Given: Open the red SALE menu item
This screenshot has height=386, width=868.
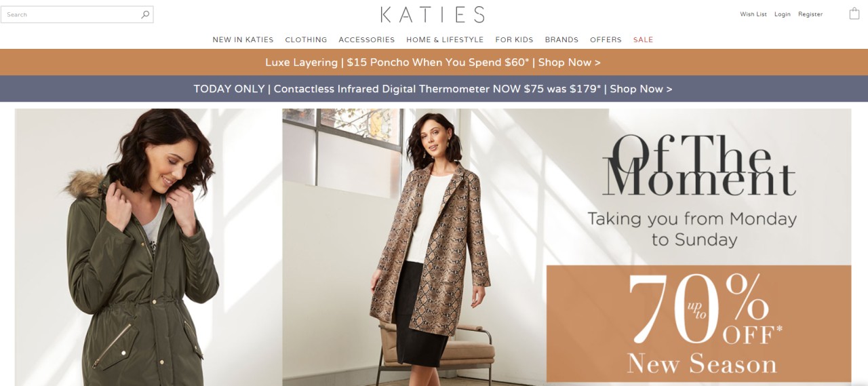Looking at the screenshot, I should [x=643, y=40].
